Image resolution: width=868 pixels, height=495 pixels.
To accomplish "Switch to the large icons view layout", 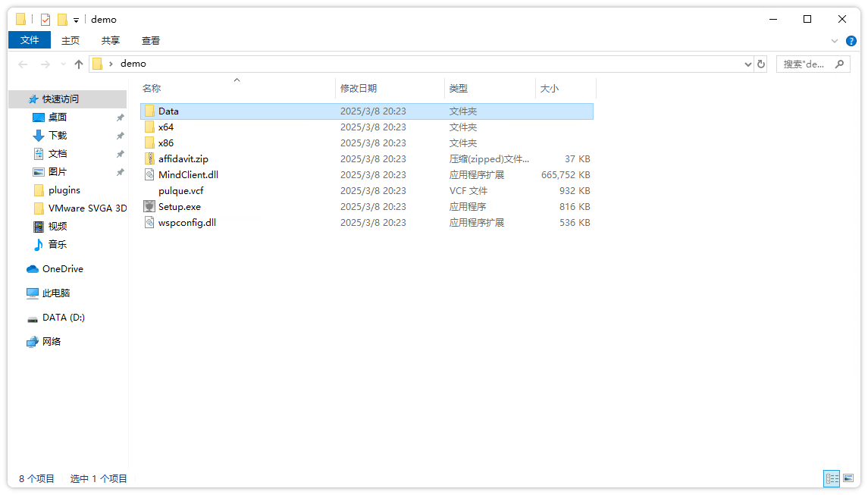I will [848, 478].
